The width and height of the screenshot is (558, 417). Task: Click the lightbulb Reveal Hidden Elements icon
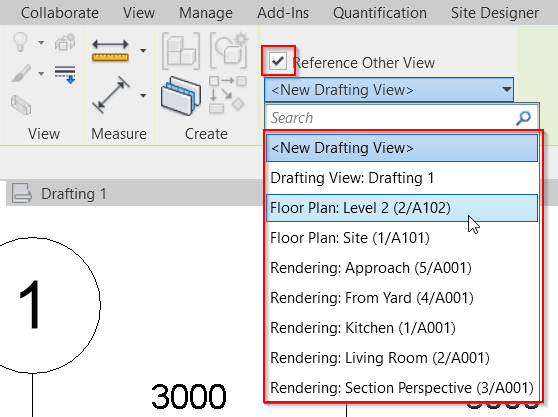tap(20, 42)
